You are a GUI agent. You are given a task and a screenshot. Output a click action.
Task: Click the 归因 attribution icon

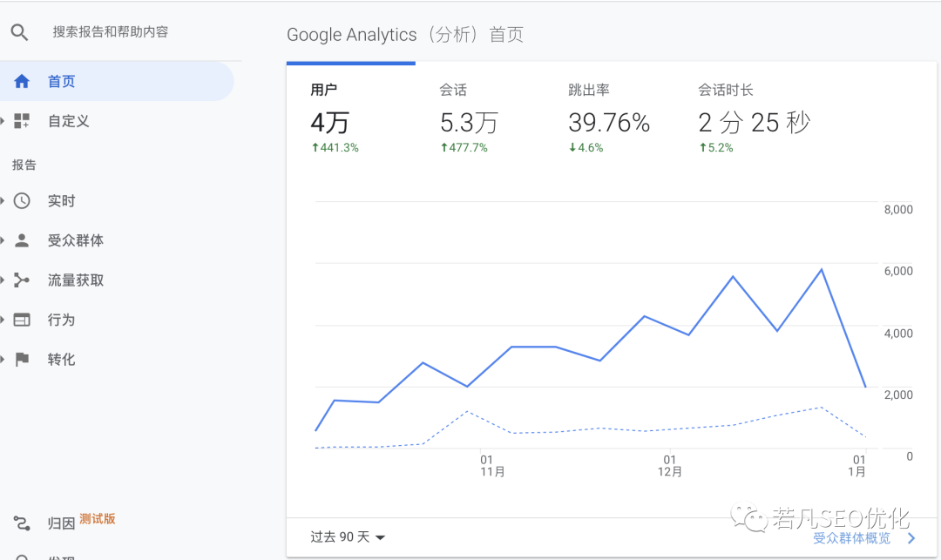tap(22, 523)
